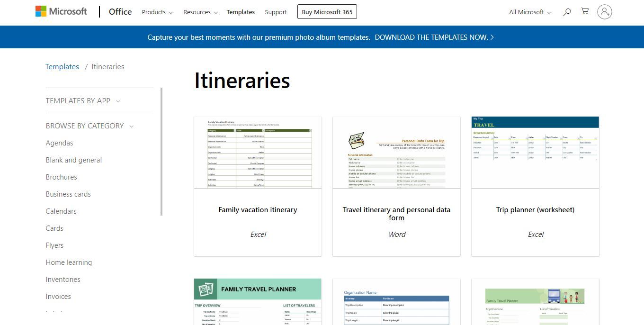Expand the All Microsoft dropdown
This screenshot has width=644, height=325.
click(x=530, y=12)
